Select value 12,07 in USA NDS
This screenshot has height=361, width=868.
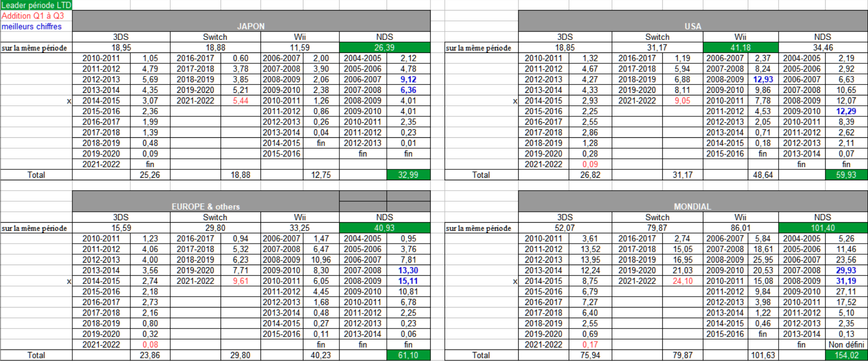pos(846,100)
